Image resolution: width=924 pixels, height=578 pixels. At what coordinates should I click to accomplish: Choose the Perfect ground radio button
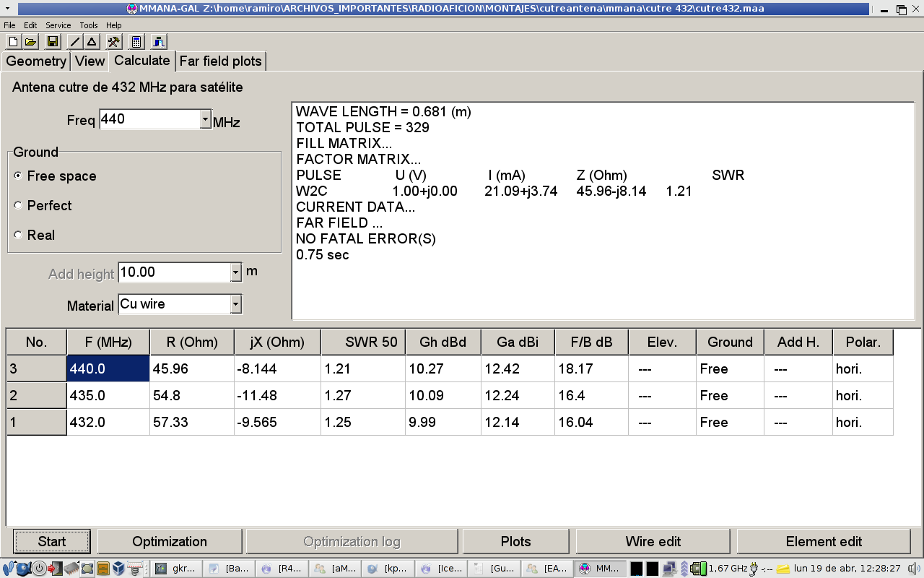[x=18, y=206]
